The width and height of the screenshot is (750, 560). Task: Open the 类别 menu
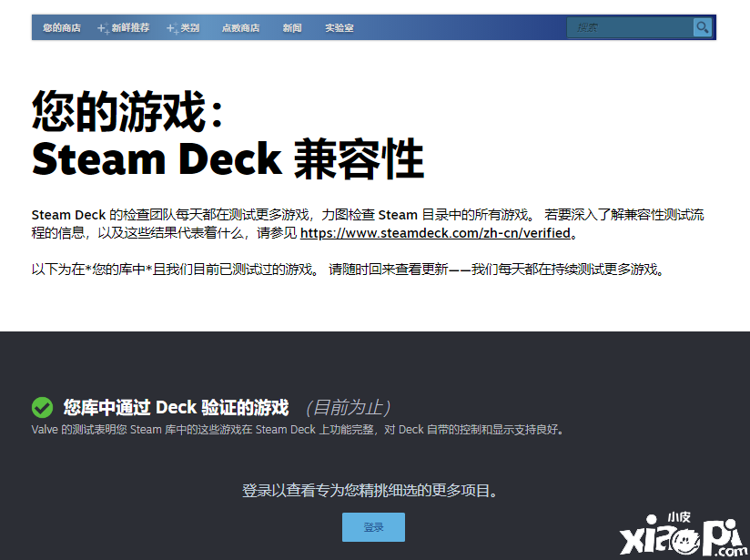click(x=189, y=27)
